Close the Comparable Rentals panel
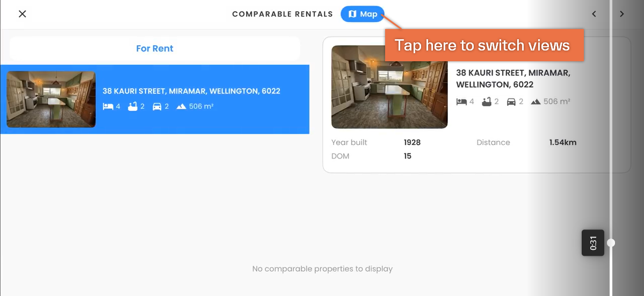Screen dimensions: 644x296 [x=23, y=14]
